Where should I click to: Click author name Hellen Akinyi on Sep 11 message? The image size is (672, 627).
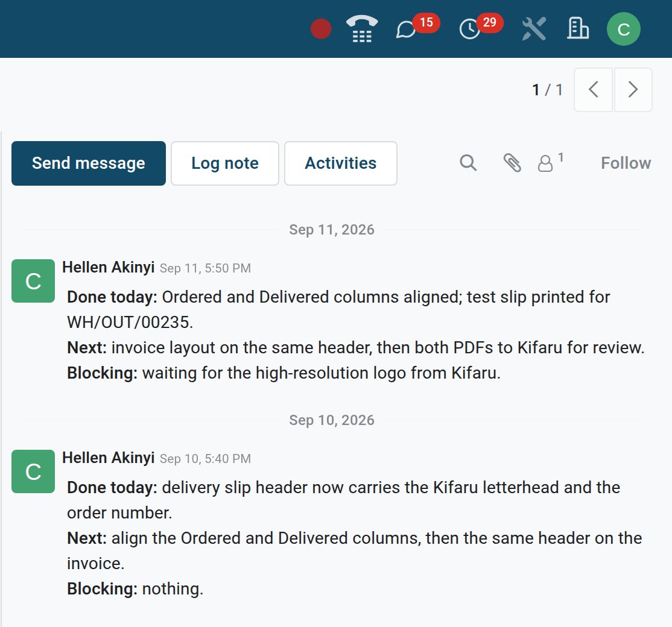pyautogui.click(x=108, y=267)
